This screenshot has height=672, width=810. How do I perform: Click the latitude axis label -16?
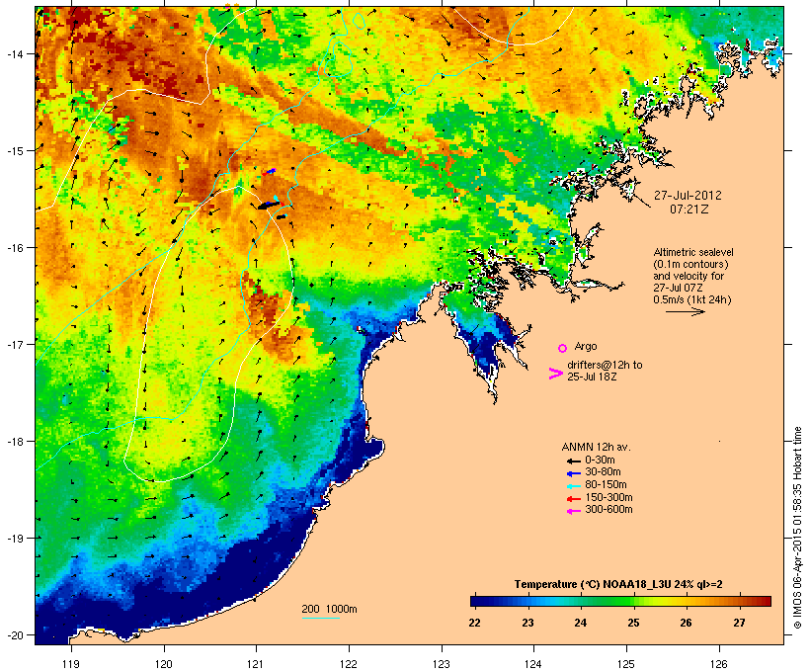click(x=15, y=248)
